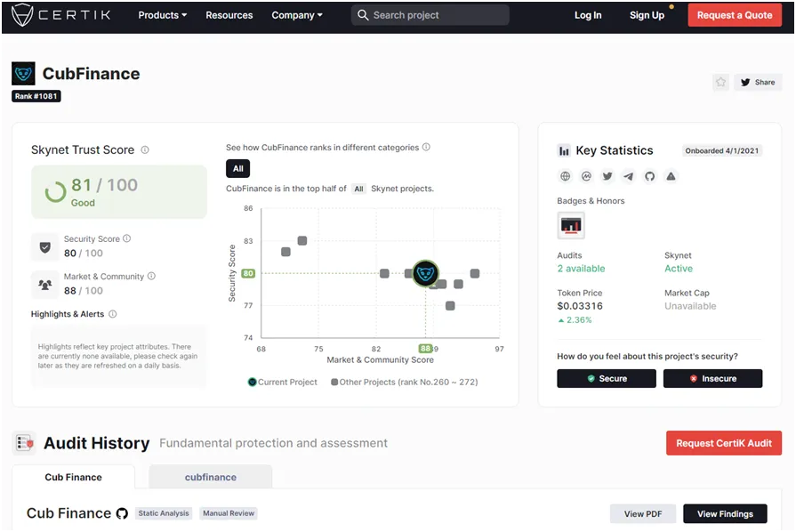The image size is (796, 532).
Task: Open info icon beside Security Score
Action: (x=127, y=238)
